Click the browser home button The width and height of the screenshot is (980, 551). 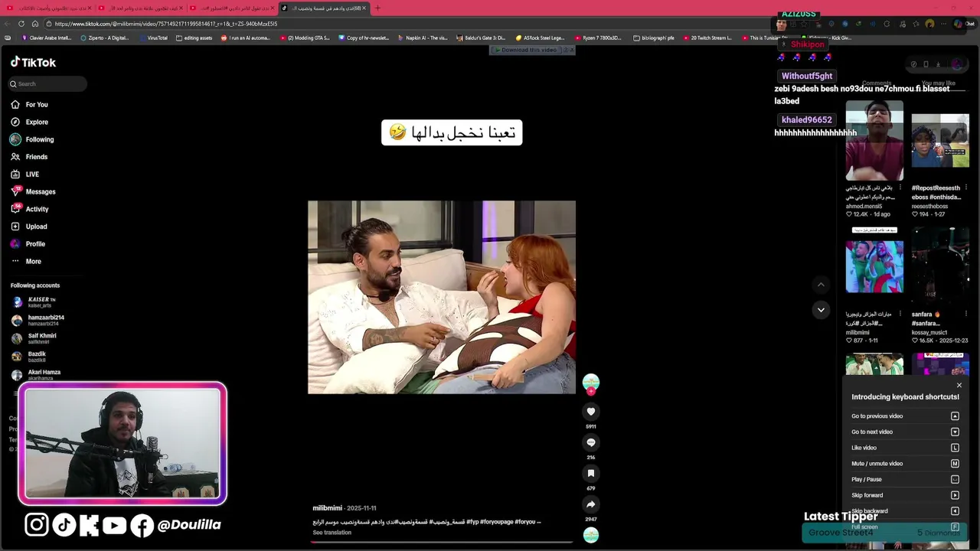coord(34,24)
